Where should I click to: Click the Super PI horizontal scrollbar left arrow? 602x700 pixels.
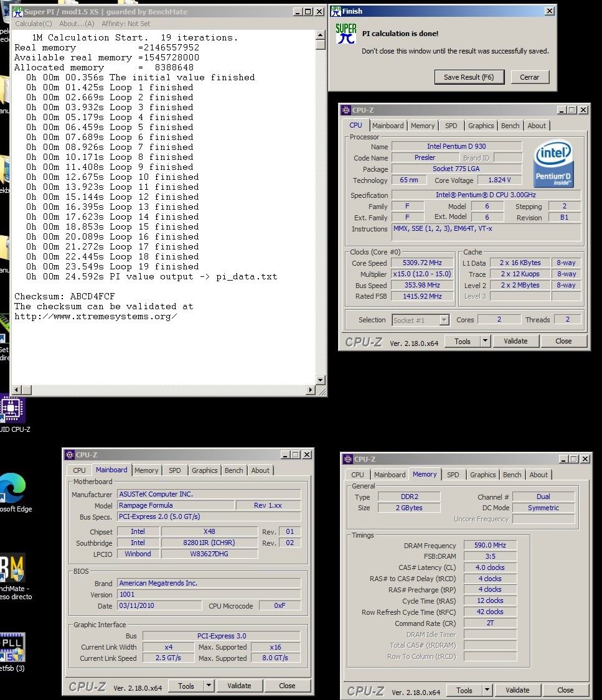coord(17,390)
